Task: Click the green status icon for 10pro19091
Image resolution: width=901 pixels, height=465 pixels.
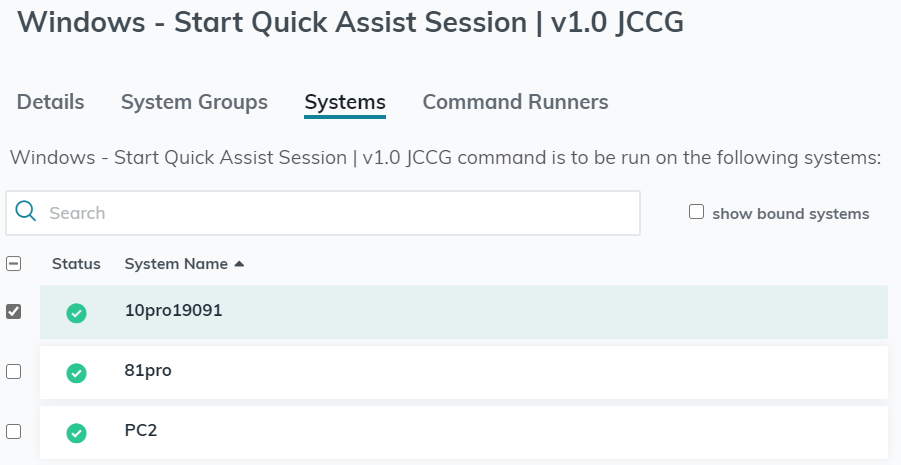Action: point(76,313)
